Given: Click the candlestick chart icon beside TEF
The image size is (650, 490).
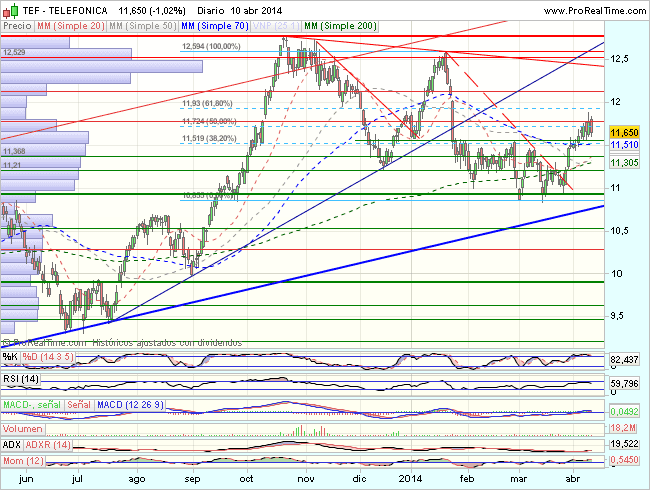Looking at the screenshot, I should (11, 10).
